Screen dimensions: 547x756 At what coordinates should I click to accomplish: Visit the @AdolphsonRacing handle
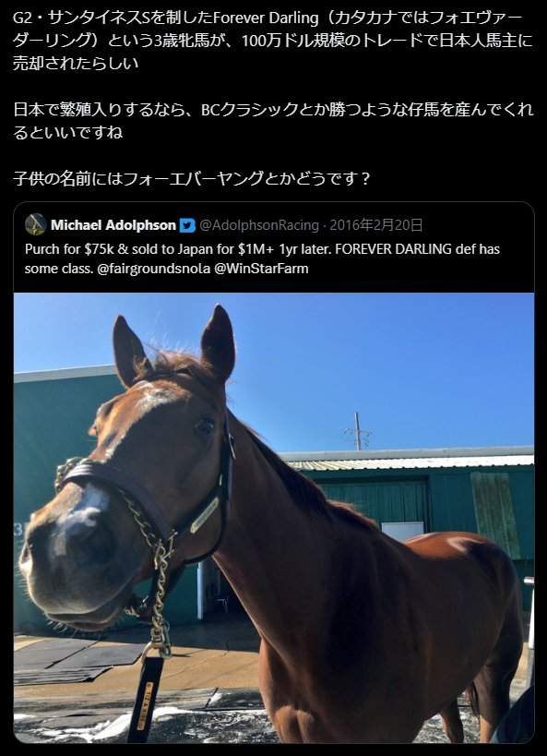click(259, 225)
